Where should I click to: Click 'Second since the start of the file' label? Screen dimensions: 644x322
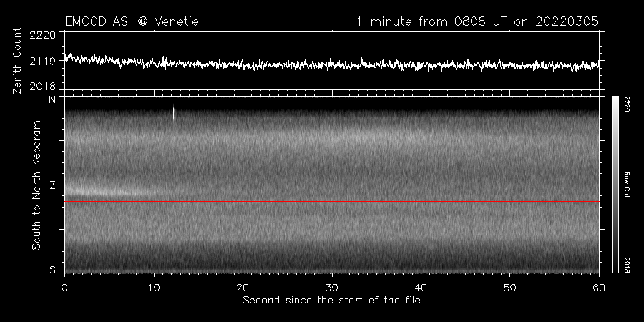point(332,301)
